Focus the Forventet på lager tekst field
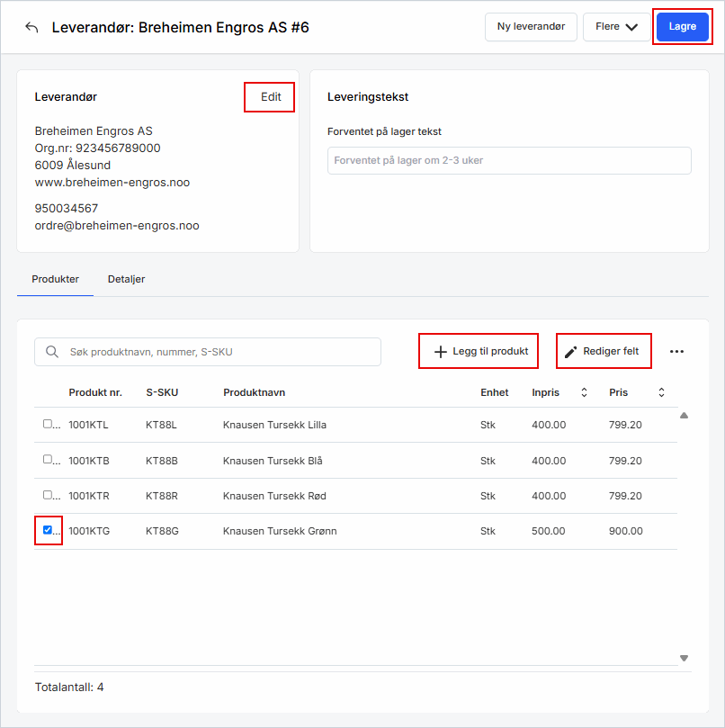 coord(509,160)
